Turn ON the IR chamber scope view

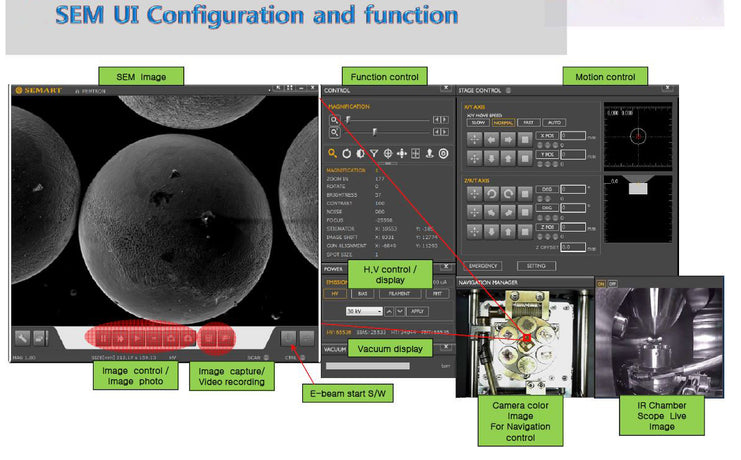point(601,284)
